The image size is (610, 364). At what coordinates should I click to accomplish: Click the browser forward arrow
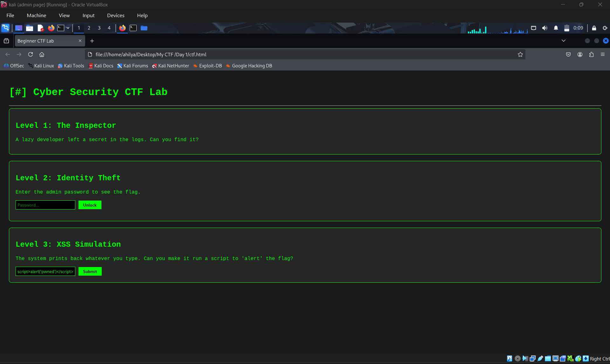pyautogui.click(x=19, y=54)
